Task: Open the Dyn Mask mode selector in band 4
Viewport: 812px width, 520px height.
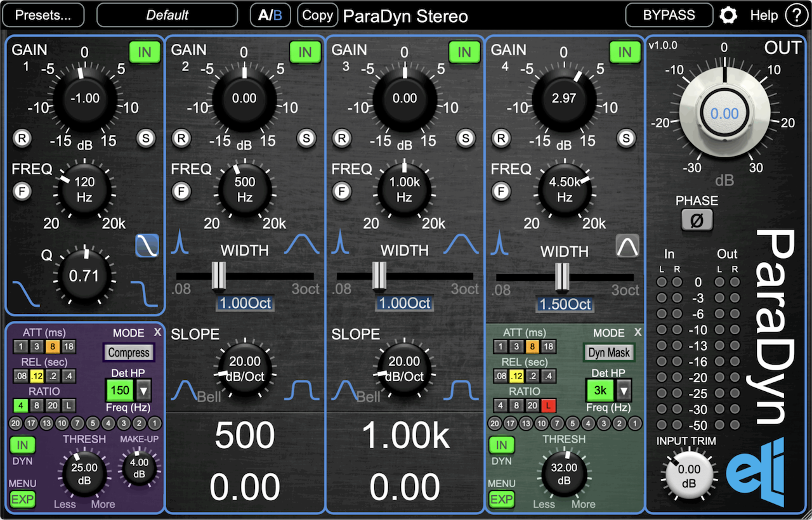Action: [609, 353]
